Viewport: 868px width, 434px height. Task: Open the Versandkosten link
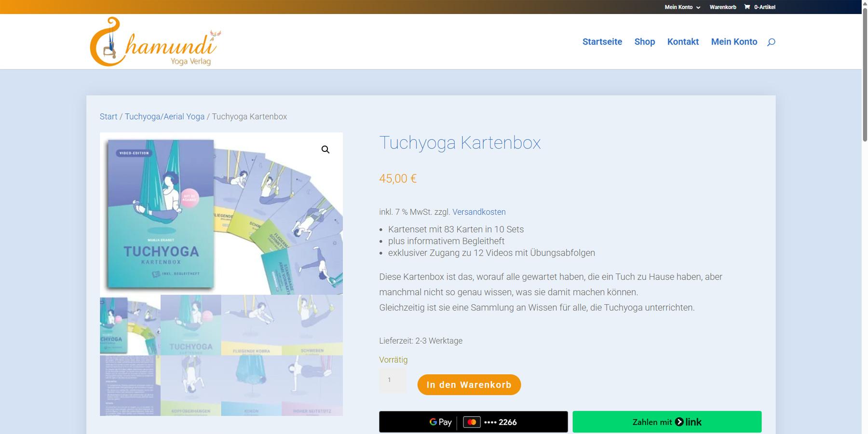coord(479,212)
